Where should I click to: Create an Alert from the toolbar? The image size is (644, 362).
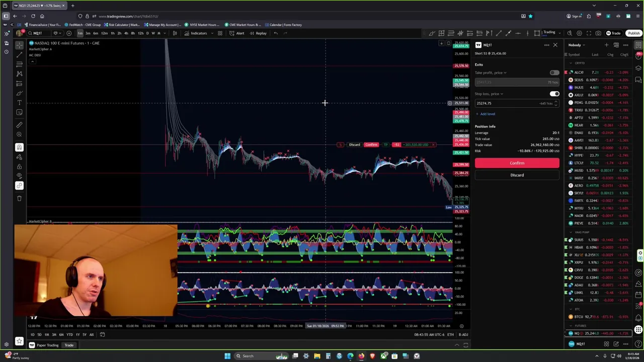pyautogui.click(x=237, y=33)
